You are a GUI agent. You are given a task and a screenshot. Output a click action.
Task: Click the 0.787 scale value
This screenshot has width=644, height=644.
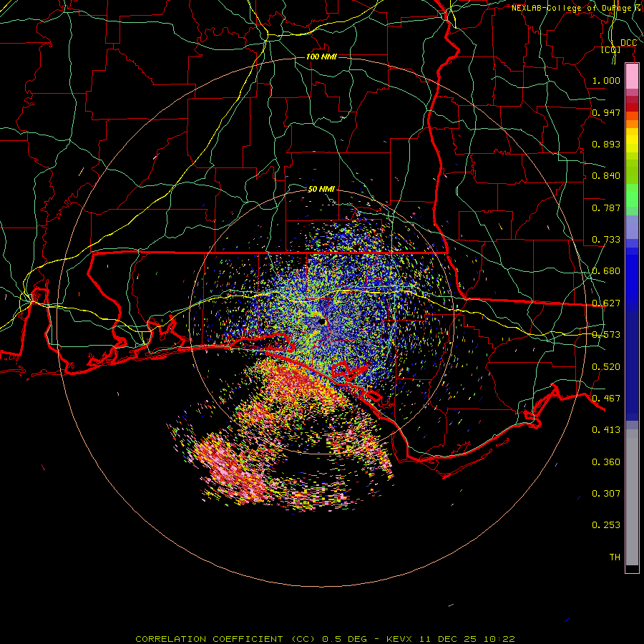pos(606,208)
